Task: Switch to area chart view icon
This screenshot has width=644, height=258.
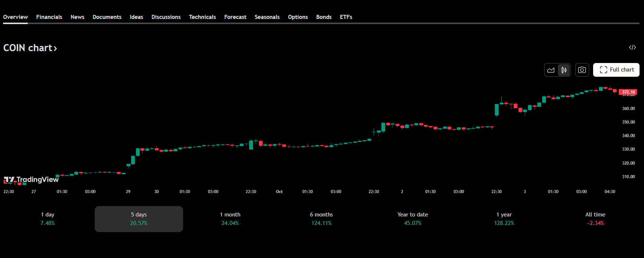Action: 551,70
